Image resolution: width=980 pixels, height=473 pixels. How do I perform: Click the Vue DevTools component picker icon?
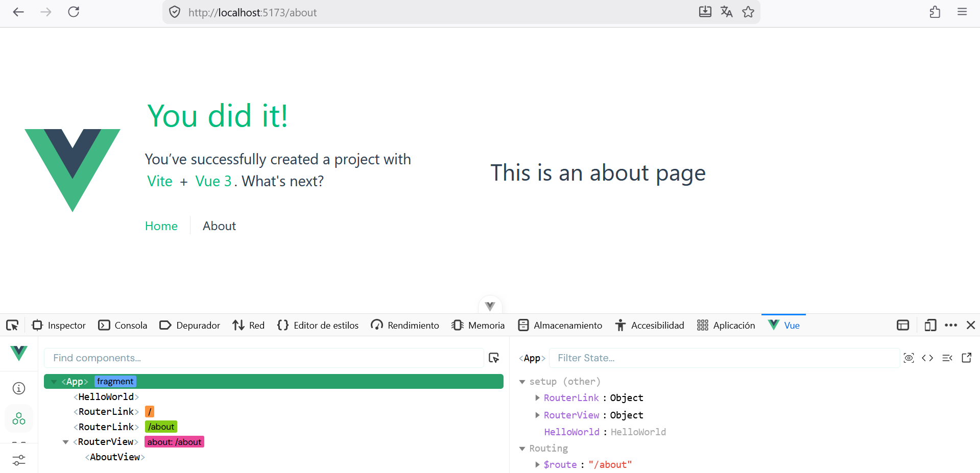(x=494, y=358)
